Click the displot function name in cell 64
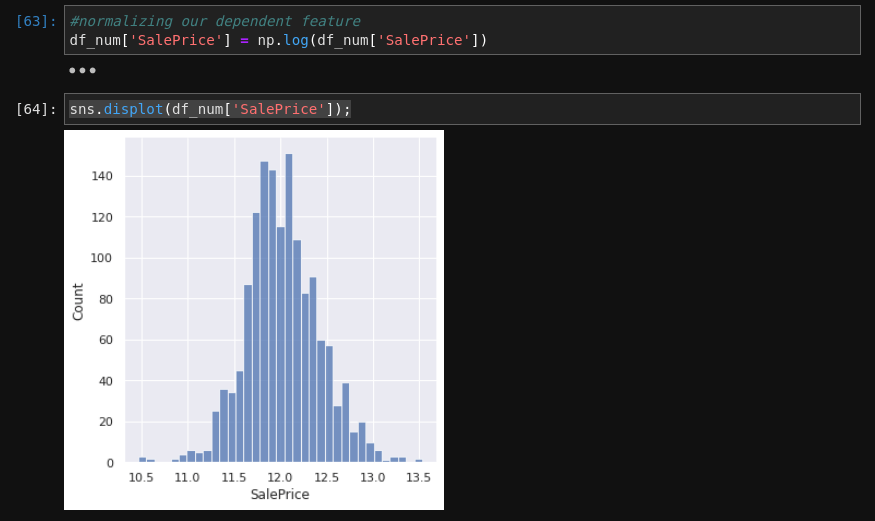 [x=133, y=109]
